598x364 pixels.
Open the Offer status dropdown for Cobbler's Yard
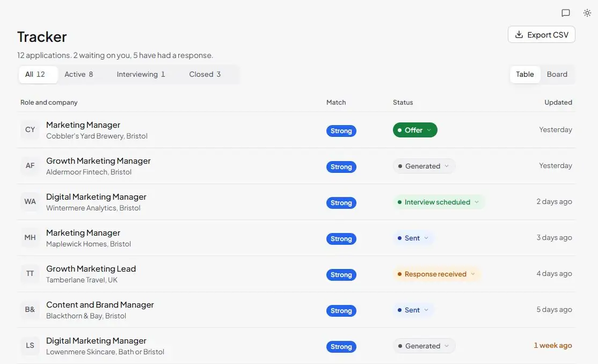point(415,130)
